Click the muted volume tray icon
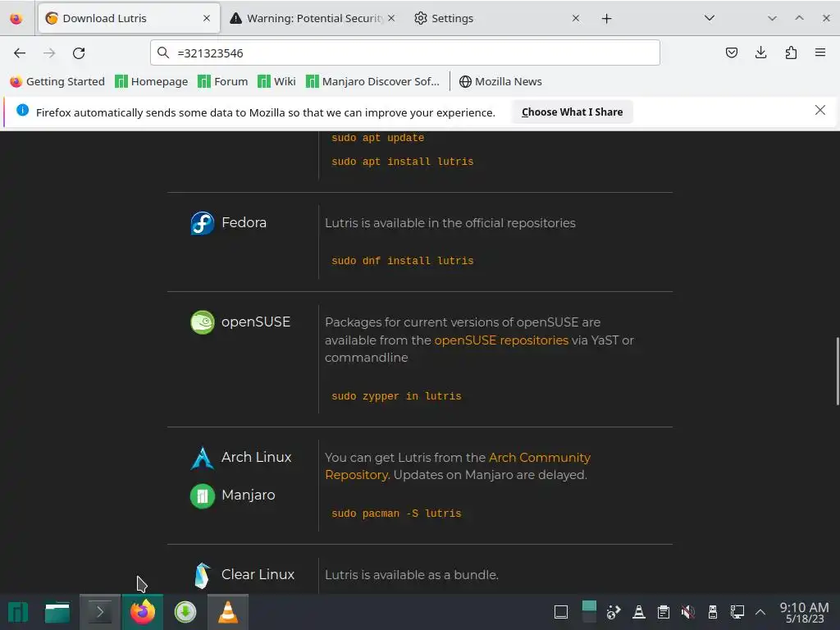The width and height of the screenshot is (840, 630). tap(688, 612)
